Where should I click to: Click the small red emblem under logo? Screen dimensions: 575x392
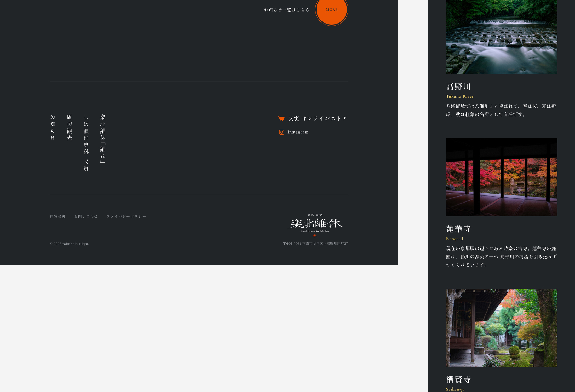click(315, 236)
